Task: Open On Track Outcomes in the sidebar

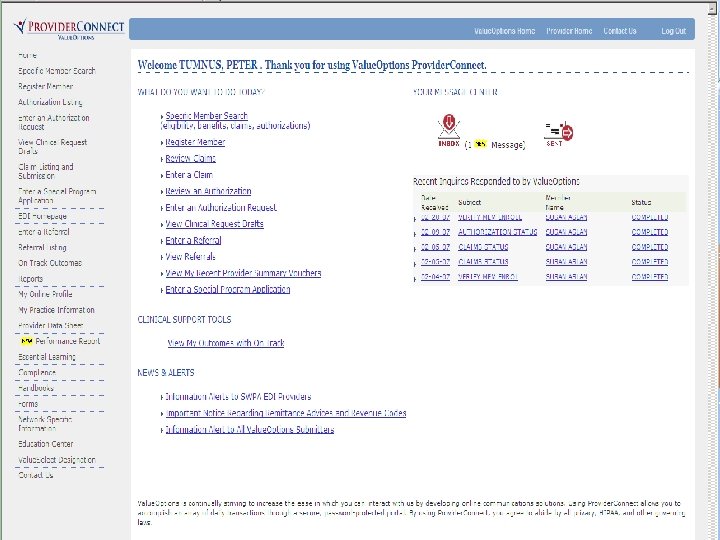Action: (x=50, y=263)
